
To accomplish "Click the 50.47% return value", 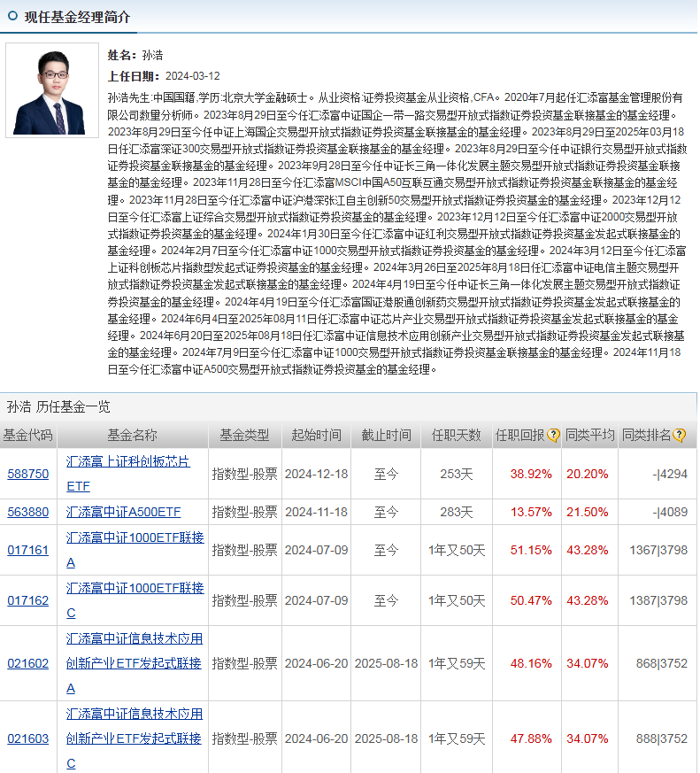I will (531, 600).
